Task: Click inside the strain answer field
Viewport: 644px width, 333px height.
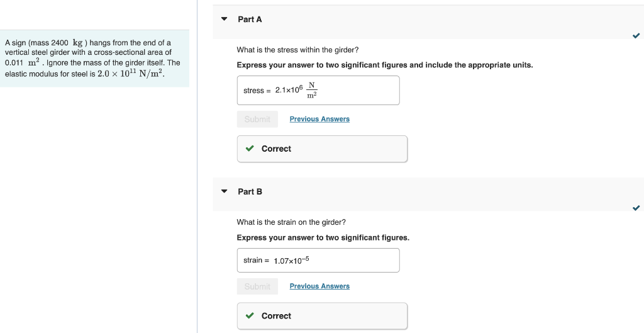Action: 358,260
